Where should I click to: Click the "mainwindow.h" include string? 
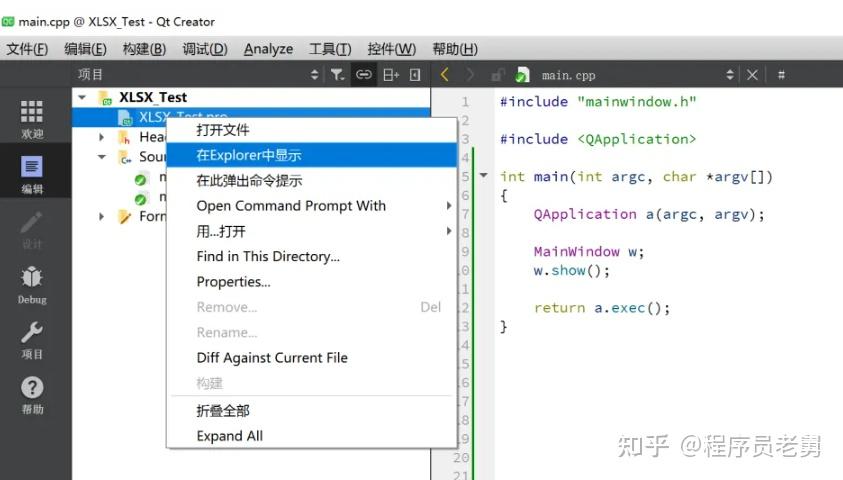click(x=637, y=102)
